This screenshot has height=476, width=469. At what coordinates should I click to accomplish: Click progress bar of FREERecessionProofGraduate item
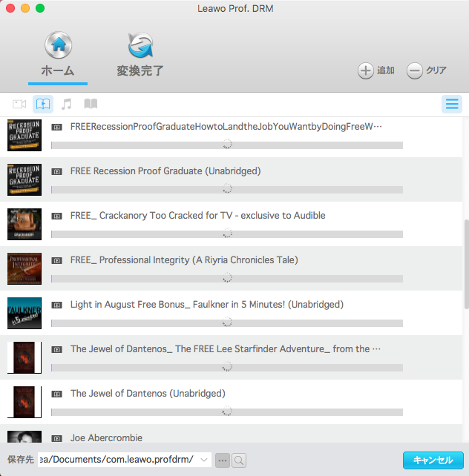[227, 145]
